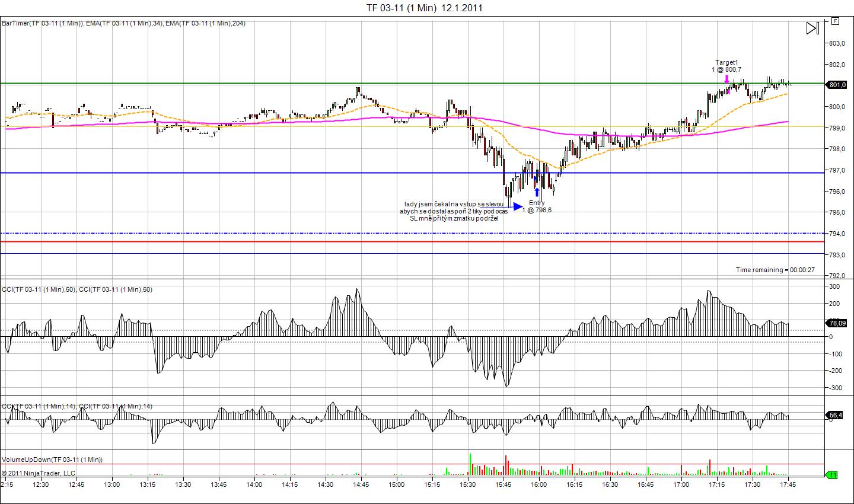The width and height of the screenshot is (854, 504).
Task: Click the 12:30 time axis label
Action: click(41, 484)
